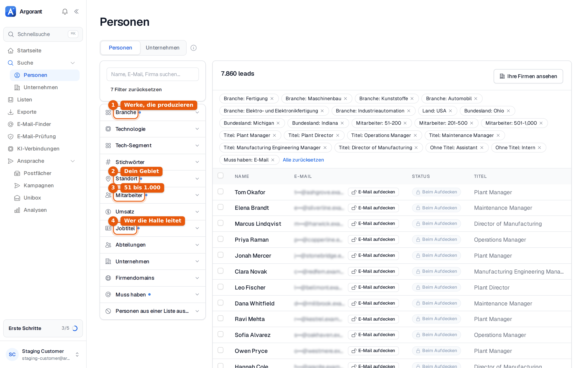
Task: Open Unternehmen under Suche in sidebar
Action: 45,87
